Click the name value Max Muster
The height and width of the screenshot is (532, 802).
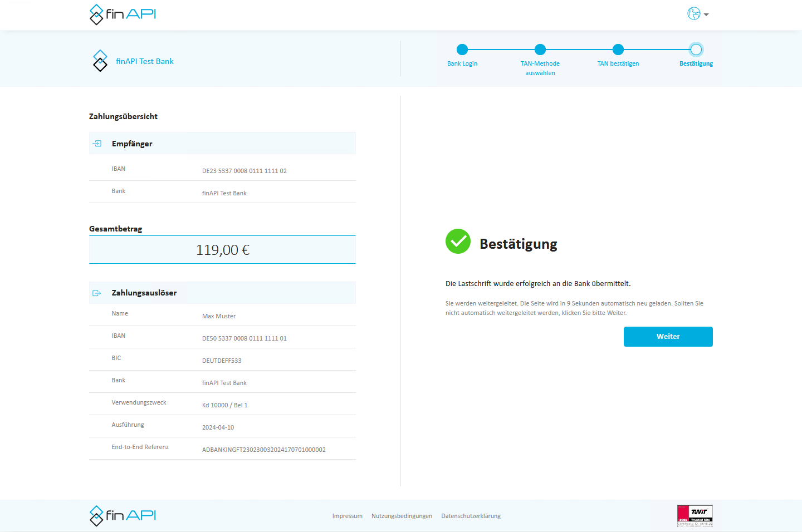pyautogui.click(x=219, y=316)
